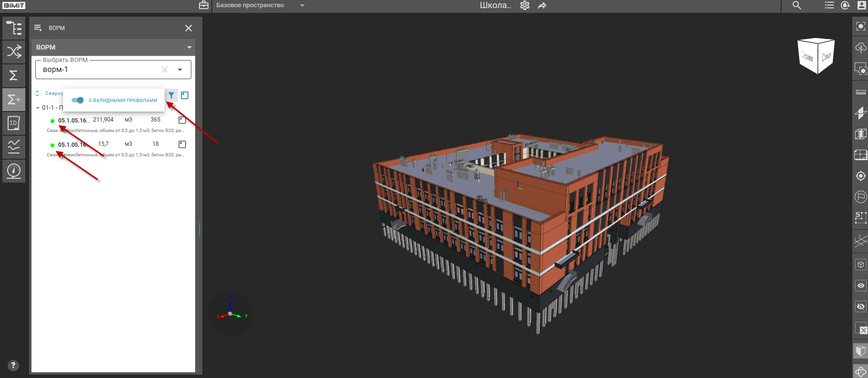Collapse the 01-1 tree group
The height and width of the screenshot is (378, 868).
(x=38, y=108)
